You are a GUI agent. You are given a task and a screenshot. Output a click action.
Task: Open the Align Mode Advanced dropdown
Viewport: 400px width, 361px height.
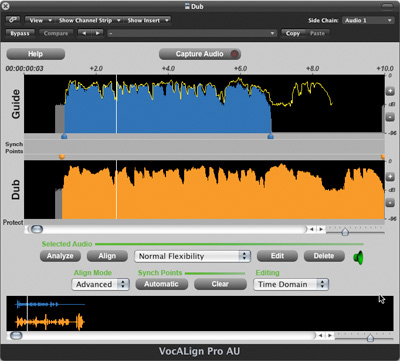[x=100, y=284]
